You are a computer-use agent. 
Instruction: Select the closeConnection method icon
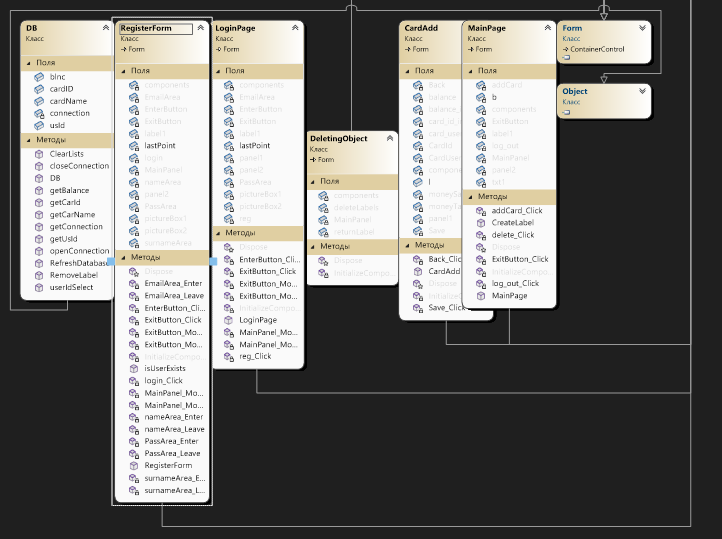pos(39,166)
